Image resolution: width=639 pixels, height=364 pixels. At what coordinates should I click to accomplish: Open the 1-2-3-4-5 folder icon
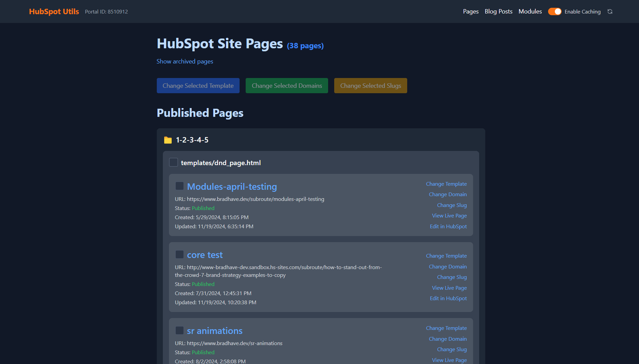pos(168,140)
